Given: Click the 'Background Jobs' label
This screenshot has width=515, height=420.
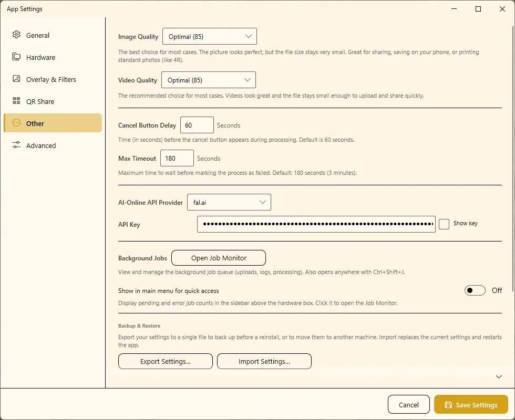Looking at the screenshot, I should coord(142,258).
